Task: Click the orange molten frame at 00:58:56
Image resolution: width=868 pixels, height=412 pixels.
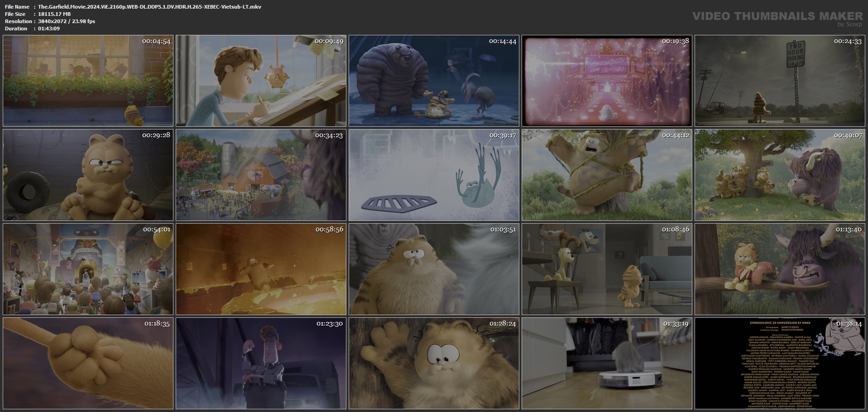Action: click(x=261, y=269)
